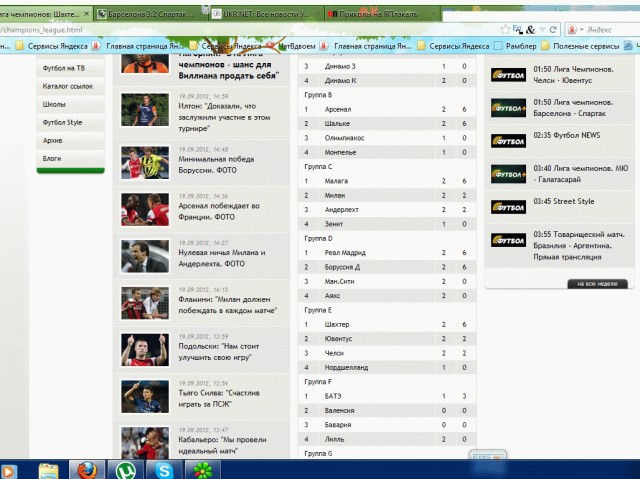The height and width of the screenshot is (479, 640).
Task: Open the Windows Explorer folder in the taskbar
Action: pos(48,471)
